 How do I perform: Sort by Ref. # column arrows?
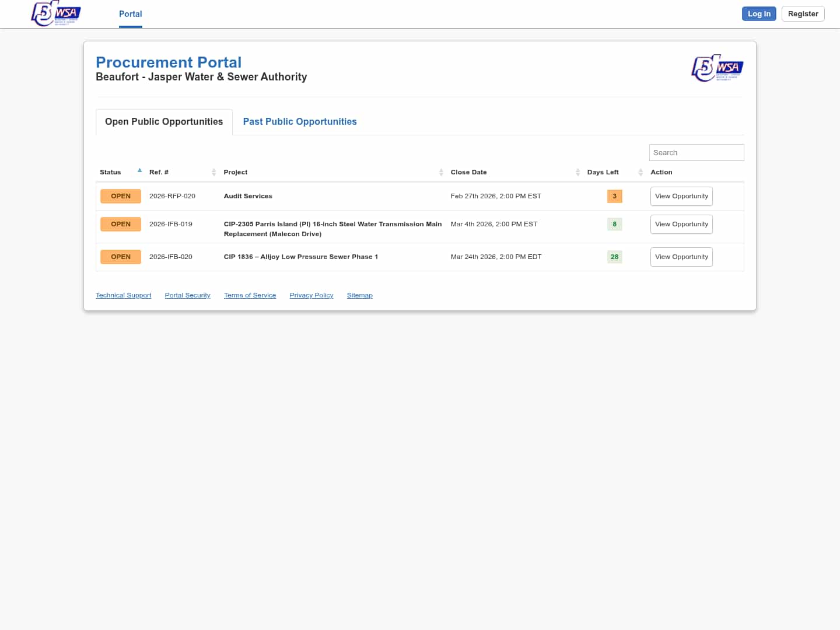pyautogui.click(x=213, y=172)
